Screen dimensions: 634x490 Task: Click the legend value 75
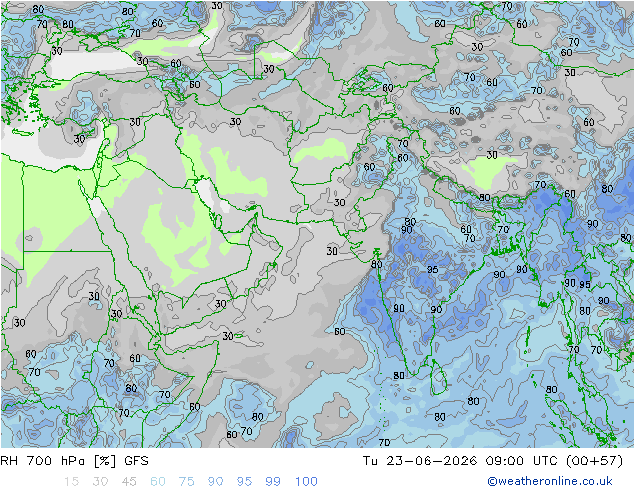click(x=186, y=482)
